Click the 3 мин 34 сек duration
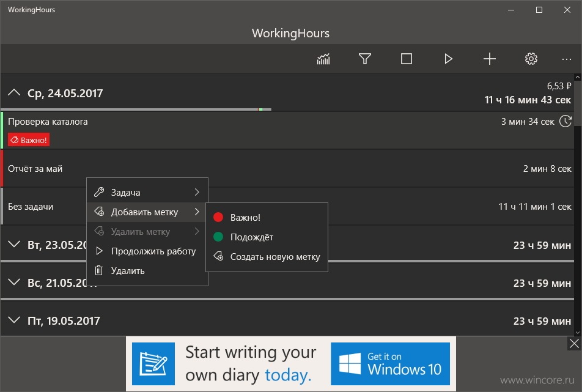582x392 pixels. coord(528,122)
